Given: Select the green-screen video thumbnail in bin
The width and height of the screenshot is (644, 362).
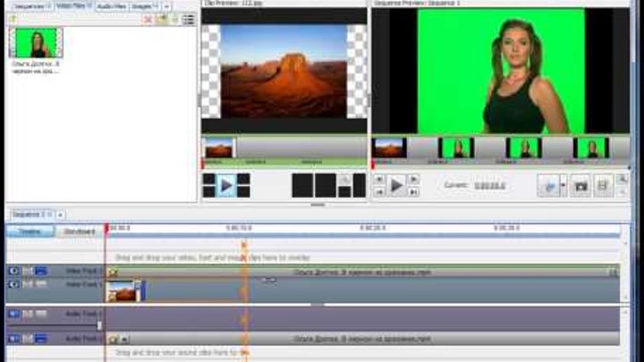Looking at the screenshot, I should pyautogui.click(x=36, y=42).
